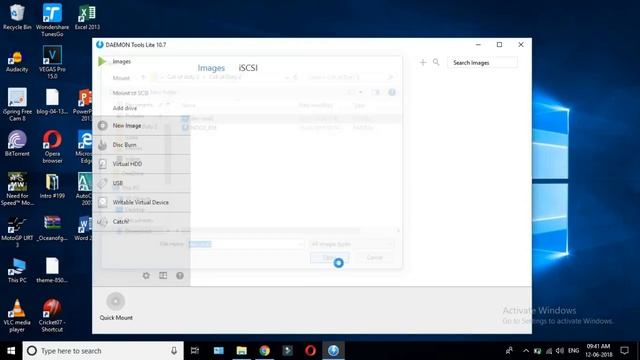This screenshot has height=360, width=640.
Task: Click the layout panel icon beside the gear
Action: coord(163,276)
